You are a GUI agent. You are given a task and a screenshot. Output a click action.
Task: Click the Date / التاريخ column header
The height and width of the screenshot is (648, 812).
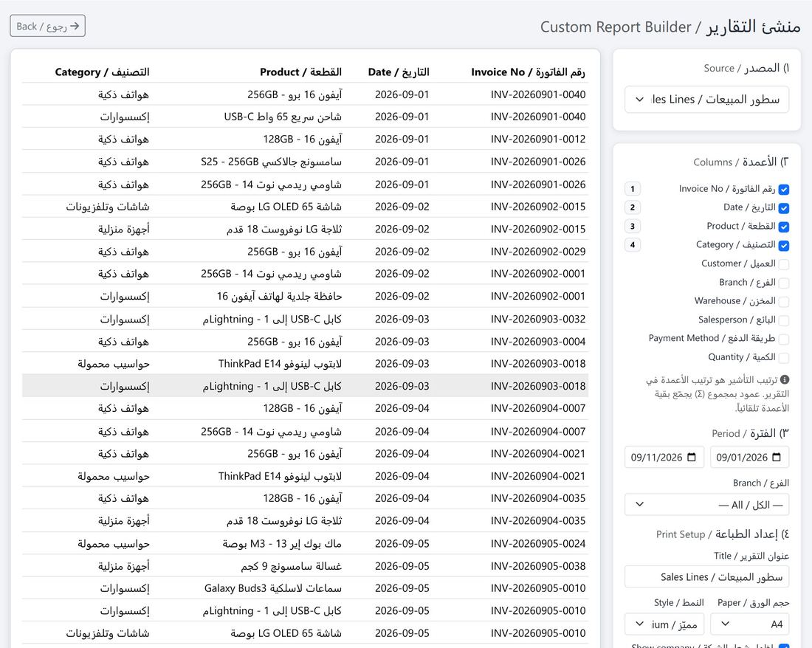pos(398,72)
